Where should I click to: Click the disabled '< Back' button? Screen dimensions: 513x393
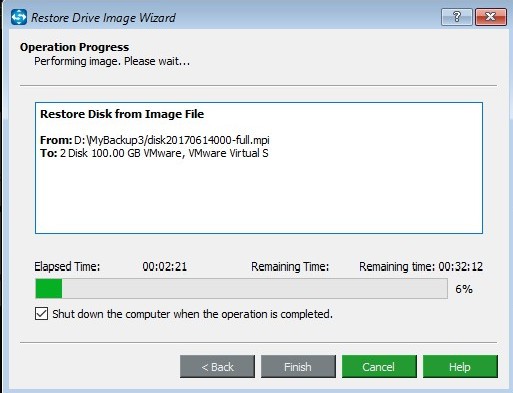(x=217, y=366)
